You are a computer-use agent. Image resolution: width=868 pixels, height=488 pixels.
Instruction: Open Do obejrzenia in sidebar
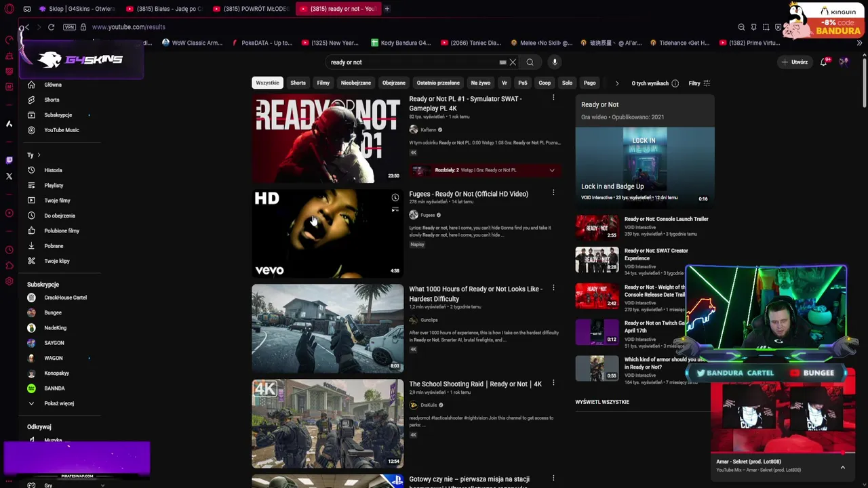click(60, 216)
